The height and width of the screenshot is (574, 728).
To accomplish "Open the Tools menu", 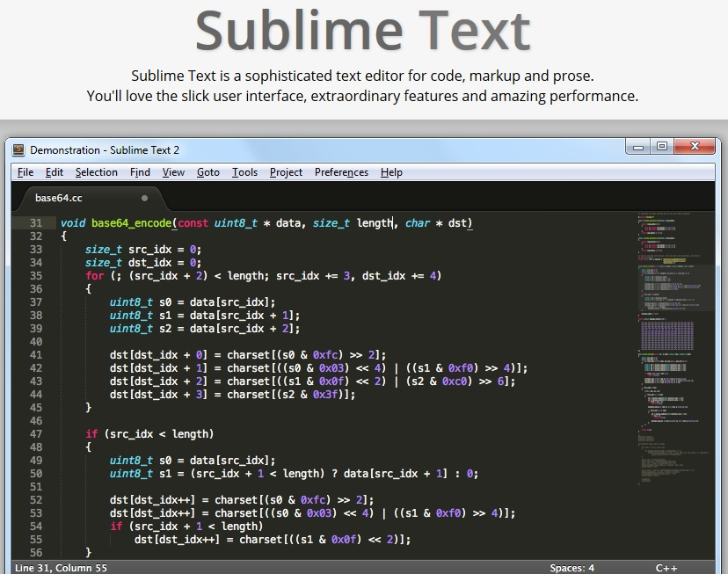I will [244, 172].
